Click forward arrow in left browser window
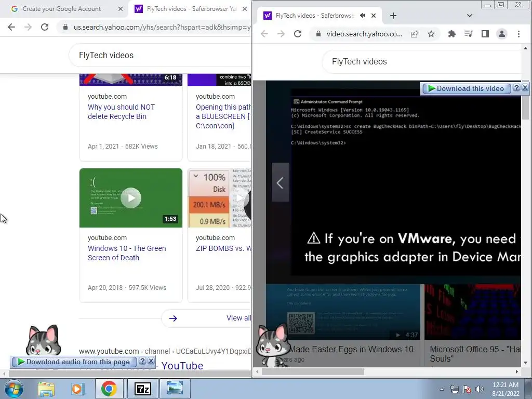The image size is (532, 399). click(28, 27)
